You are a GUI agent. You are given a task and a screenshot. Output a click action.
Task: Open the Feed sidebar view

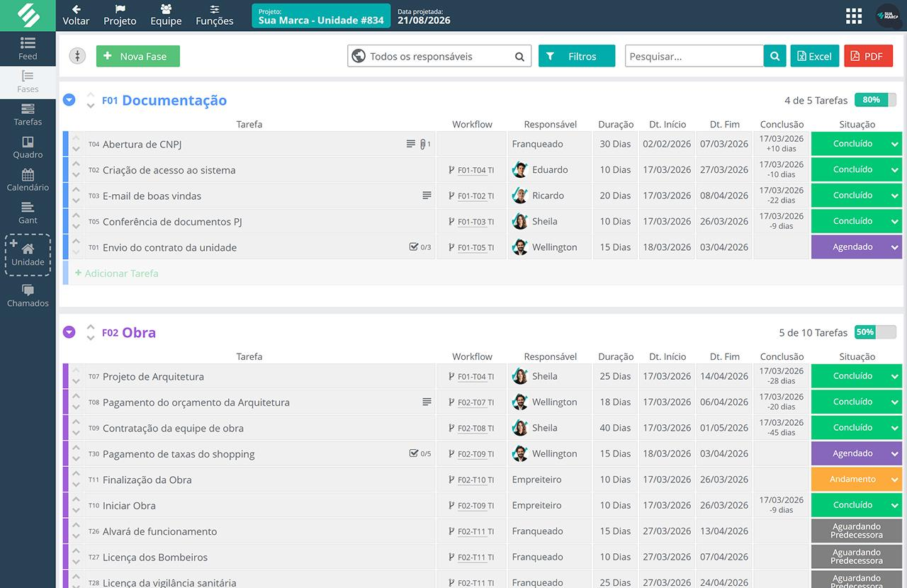pos(28,48)
